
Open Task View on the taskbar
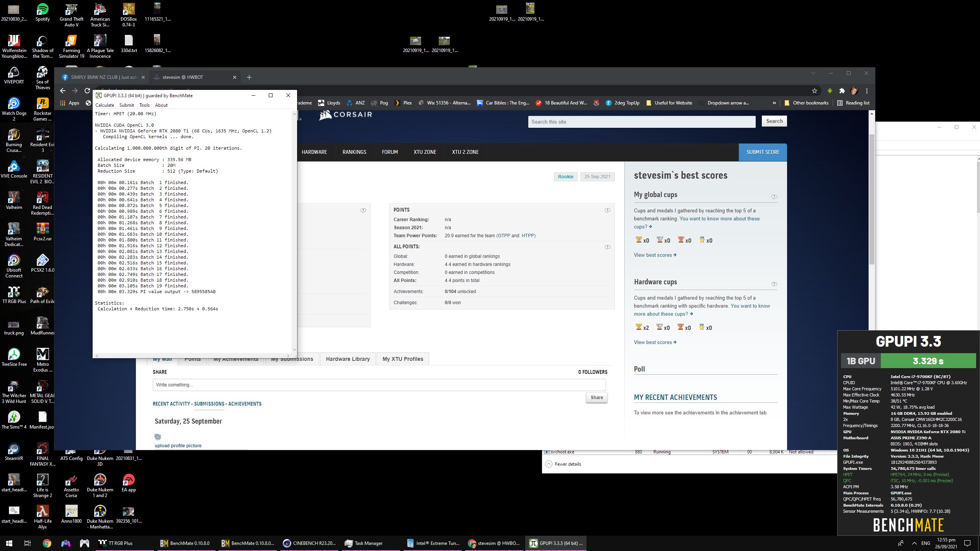[28, 543]
